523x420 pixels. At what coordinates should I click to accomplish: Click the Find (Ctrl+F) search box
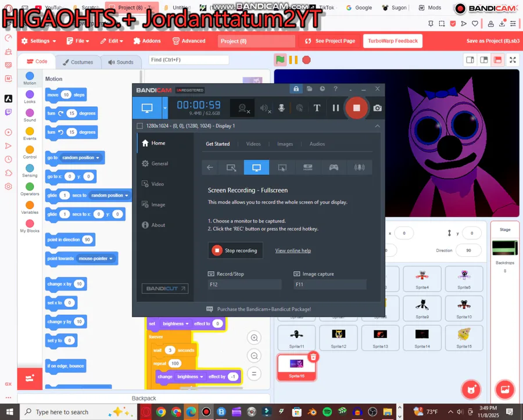point(189,60)
